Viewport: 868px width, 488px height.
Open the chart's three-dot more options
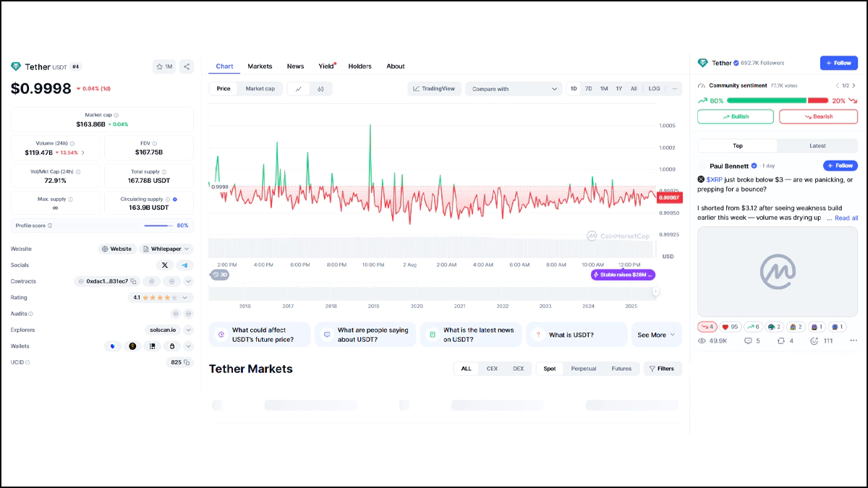pyautogui.click(x=676, y=89)
